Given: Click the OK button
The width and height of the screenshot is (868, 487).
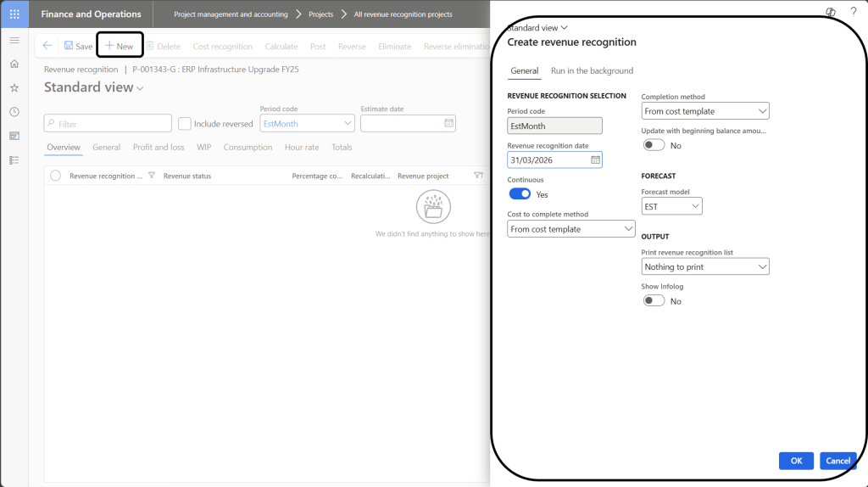Looking at the screenshot, I should (x=796, y=461).
